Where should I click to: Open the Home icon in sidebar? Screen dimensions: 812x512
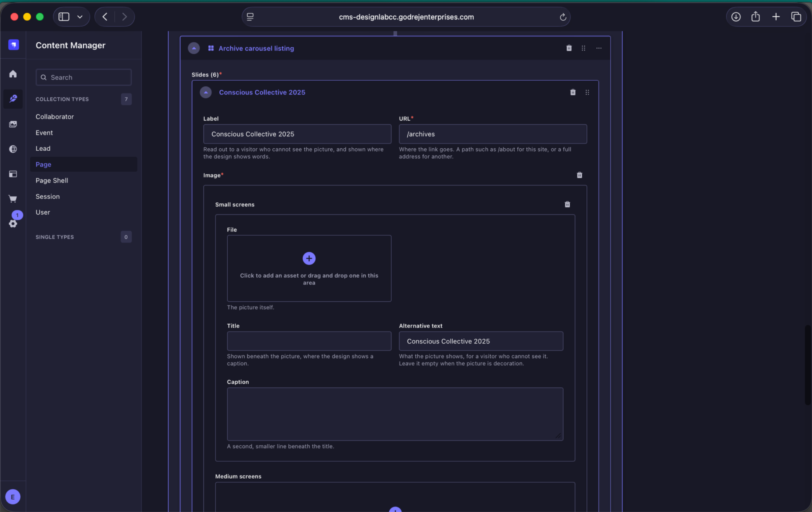click(x=13, y=74)
